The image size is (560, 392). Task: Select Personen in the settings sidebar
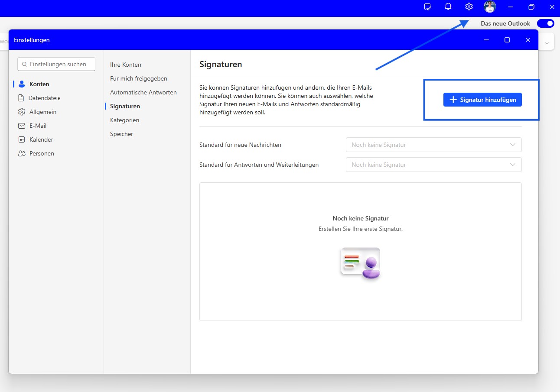click(x=42, y=153)
